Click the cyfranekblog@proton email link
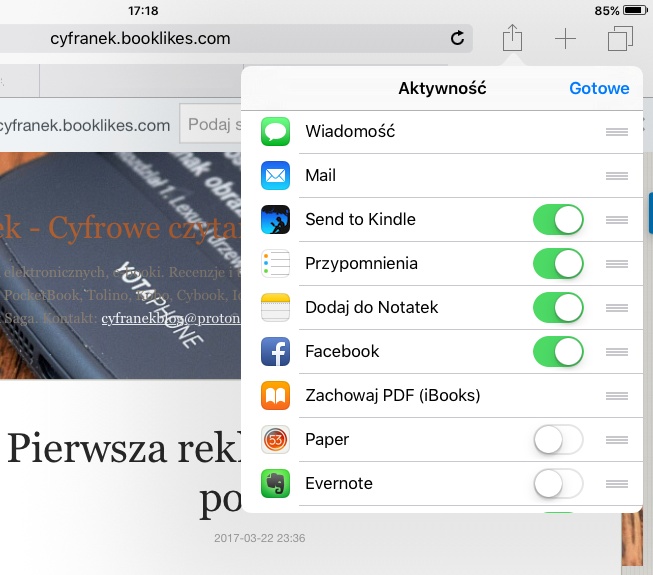 pos(171,318)
